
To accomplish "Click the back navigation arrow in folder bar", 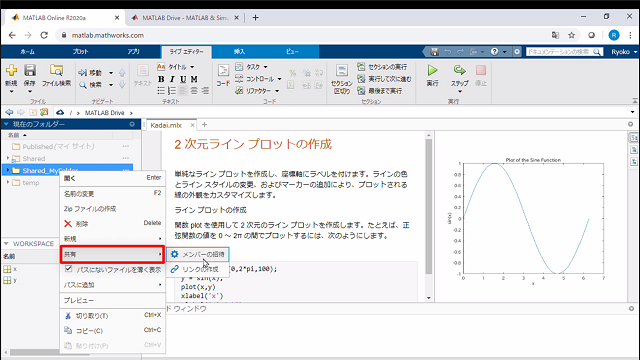I will [x=9, y=112].
